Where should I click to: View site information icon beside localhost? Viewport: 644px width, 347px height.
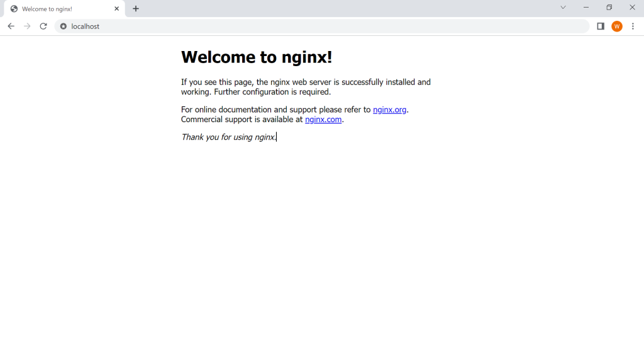pos(64,26)
